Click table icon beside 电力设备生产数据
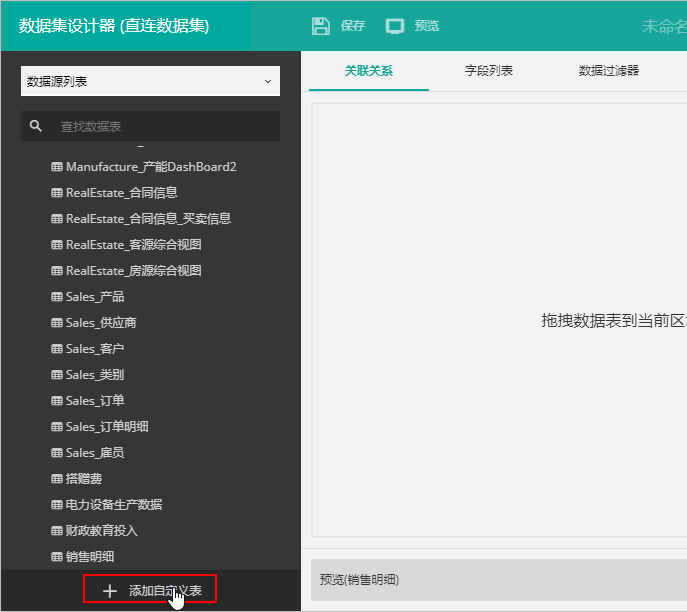 (57, 505)
